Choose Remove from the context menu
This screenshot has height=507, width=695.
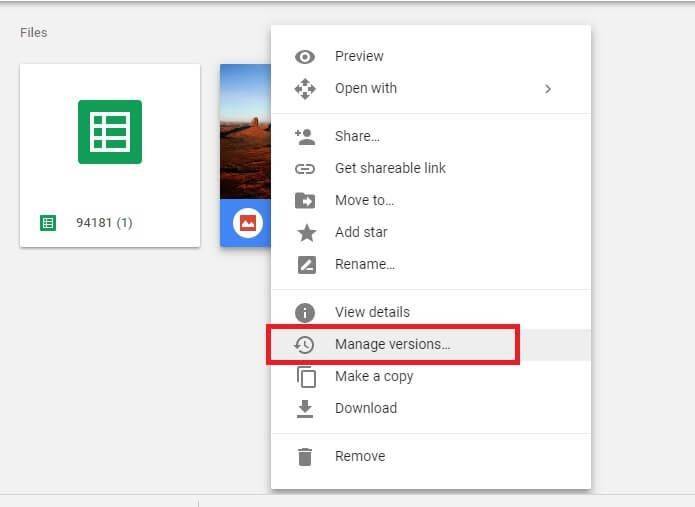(x=431, y=456)
